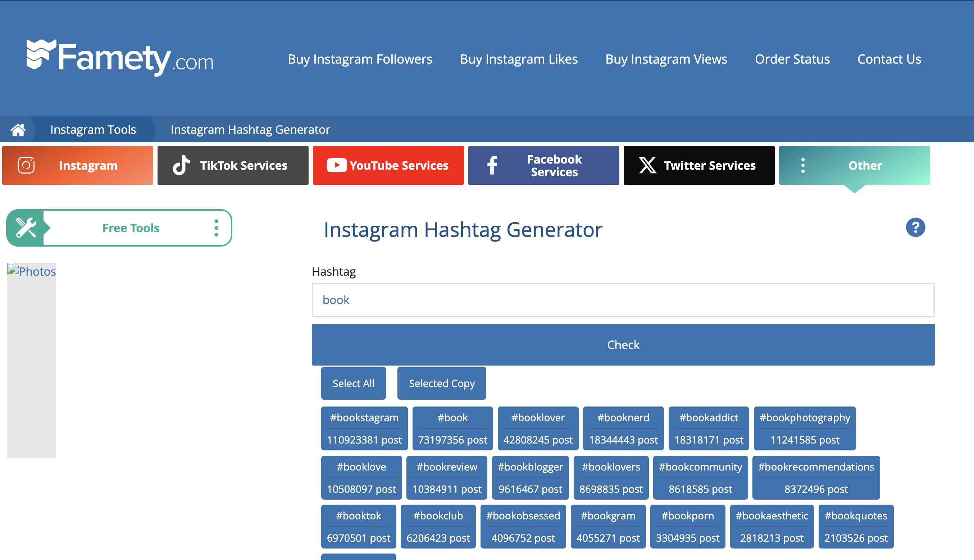Open Other three-dots menu icon
The width and height of the screenshot is (974, 560).
click(x=803, y=165)
